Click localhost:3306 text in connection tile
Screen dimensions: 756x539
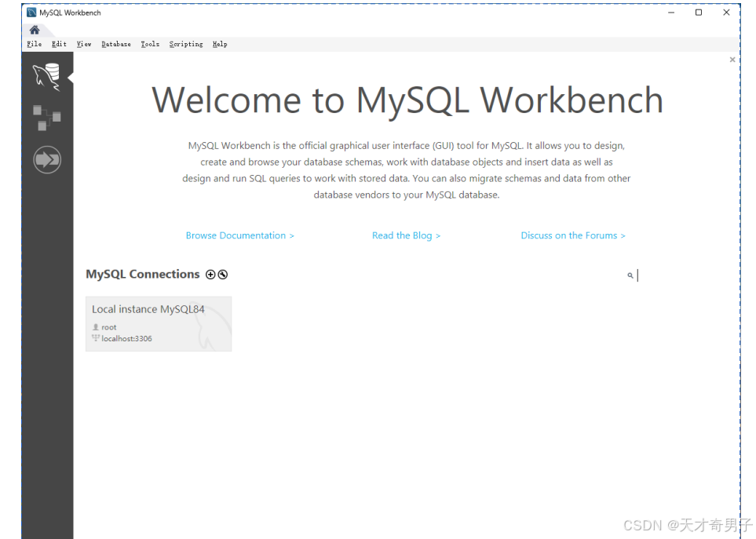127,339
